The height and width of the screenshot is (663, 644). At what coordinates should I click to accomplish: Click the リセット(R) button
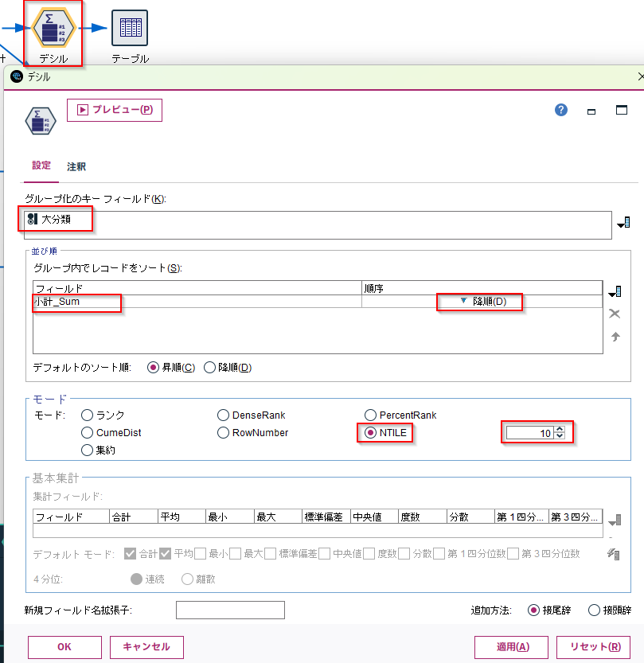point(593,647)
